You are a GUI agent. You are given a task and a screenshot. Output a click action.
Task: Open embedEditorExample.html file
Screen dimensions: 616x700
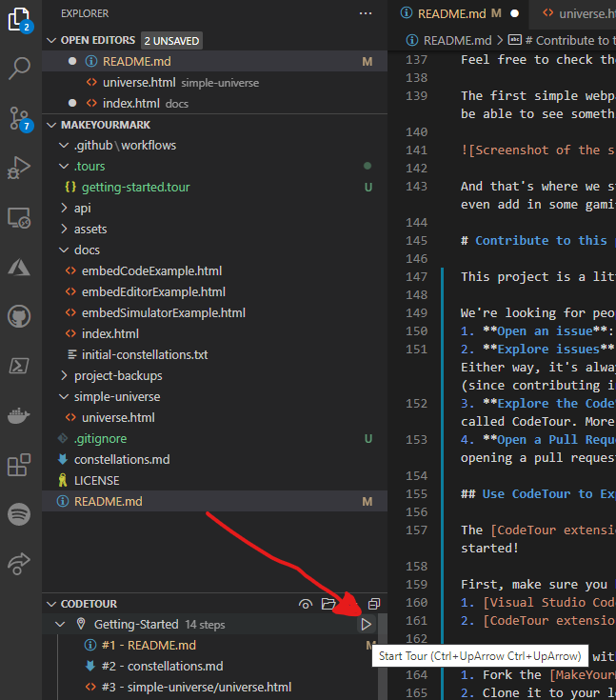(x=215, y=292)
